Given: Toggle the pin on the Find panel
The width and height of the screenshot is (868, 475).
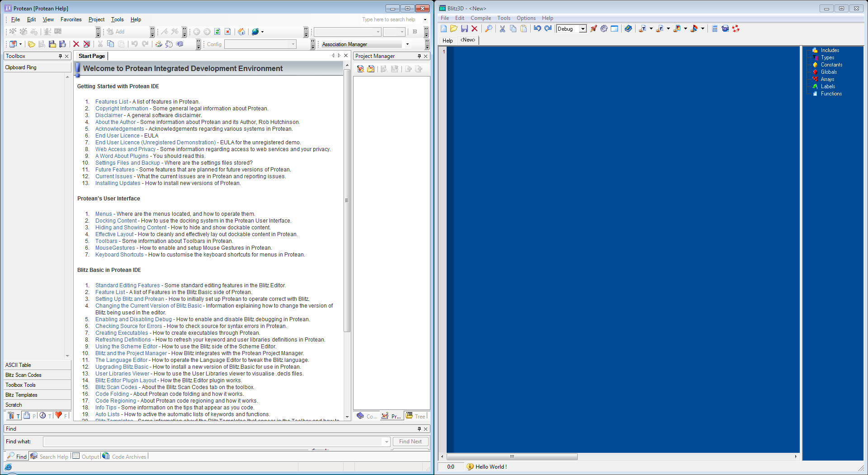Looking at the screenshot, I should click(419, 429).
